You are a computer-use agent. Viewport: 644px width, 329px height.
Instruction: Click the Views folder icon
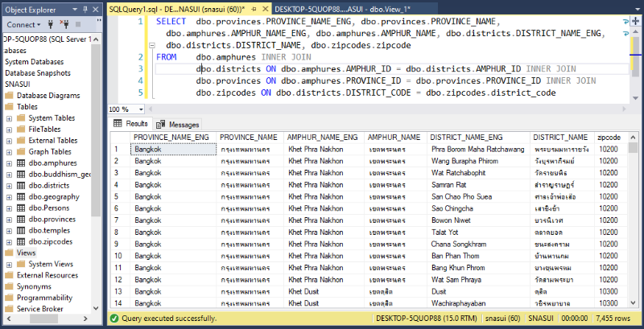coord(10,253)
